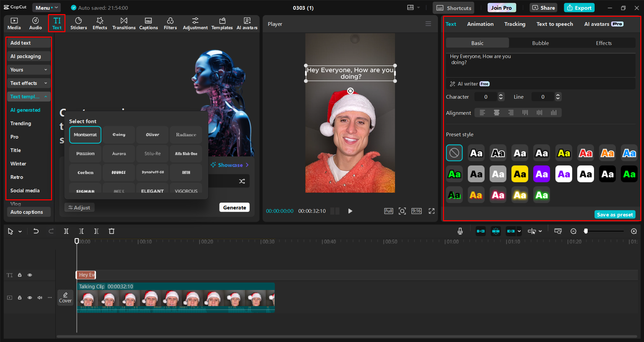Open the Stickers panel
644x342 pixels.
tap(79, 23)
